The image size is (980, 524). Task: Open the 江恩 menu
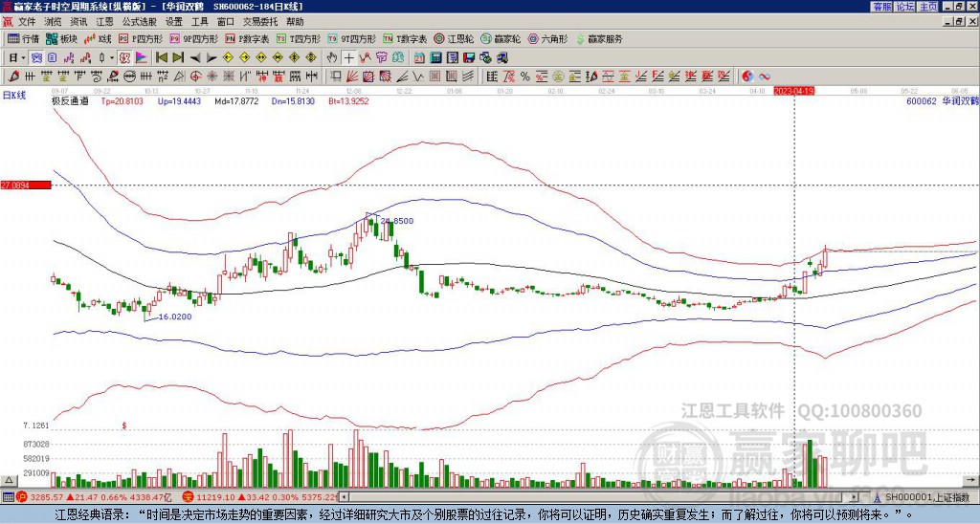click(104, 22)
